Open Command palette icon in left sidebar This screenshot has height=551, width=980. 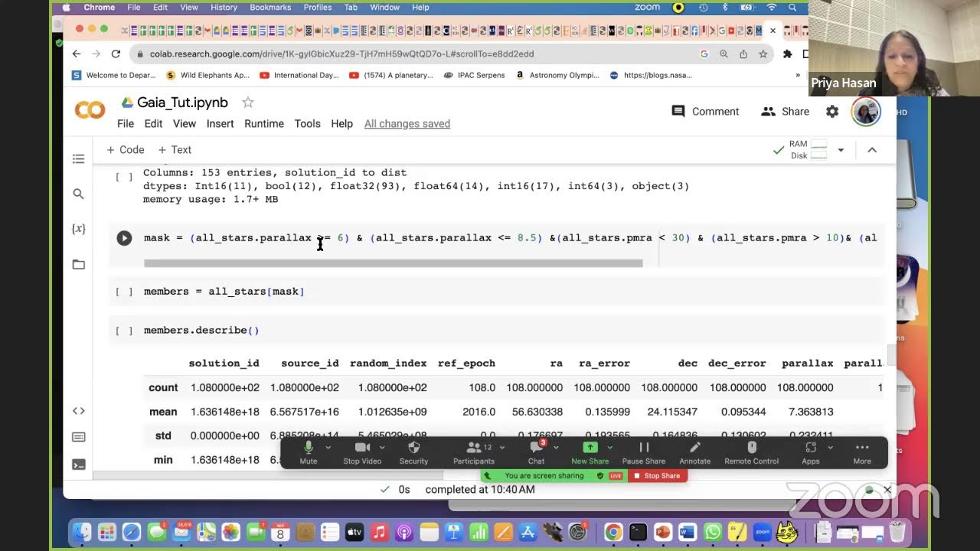78,437
